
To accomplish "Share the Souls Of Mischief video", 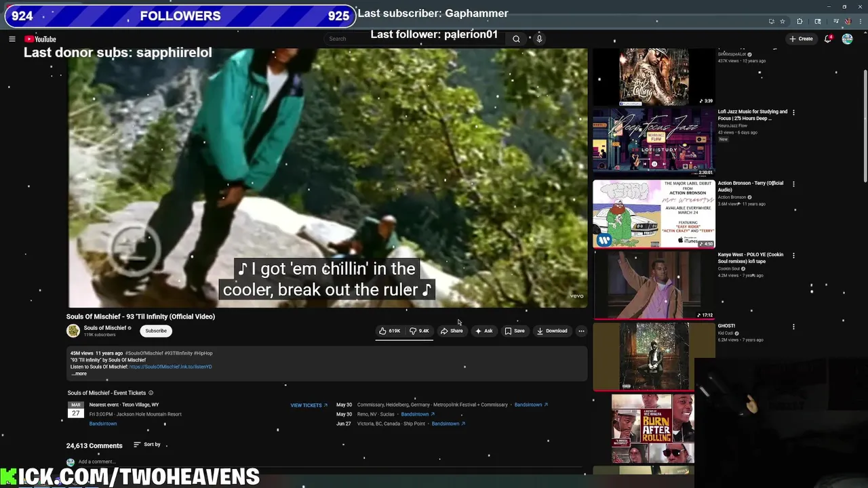I will pos(452,331).
